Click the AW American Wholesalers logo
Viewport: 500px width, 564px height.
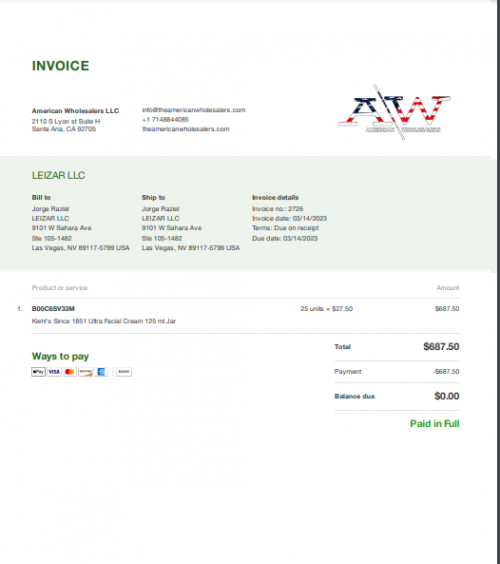394,112
